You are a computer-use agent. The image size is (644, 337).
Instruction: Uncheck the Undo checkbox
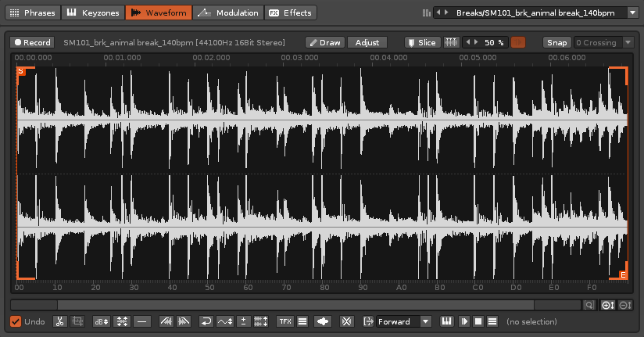(x=16, y=321)
